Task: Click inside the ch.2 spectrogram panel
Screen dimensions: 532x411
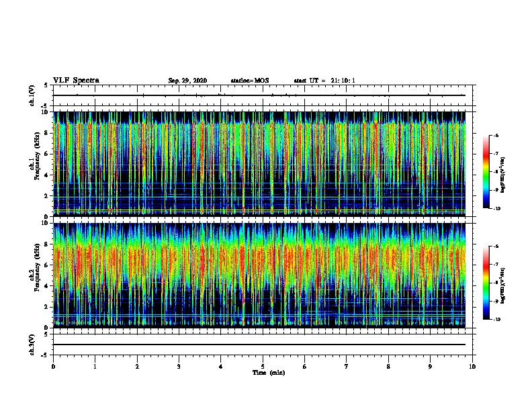Action: (259, 275)
